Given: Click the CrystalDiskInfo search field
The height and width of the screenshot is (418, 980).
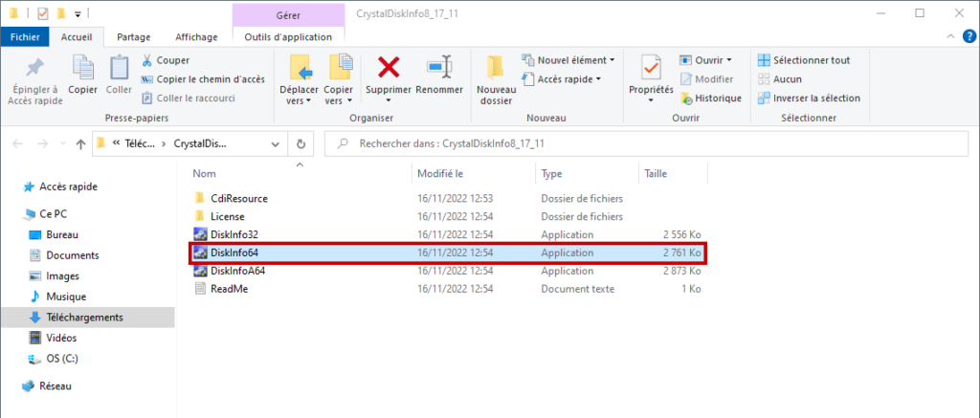Looking at the screenshot, I should pyautogui.click(x=646, y=143).
